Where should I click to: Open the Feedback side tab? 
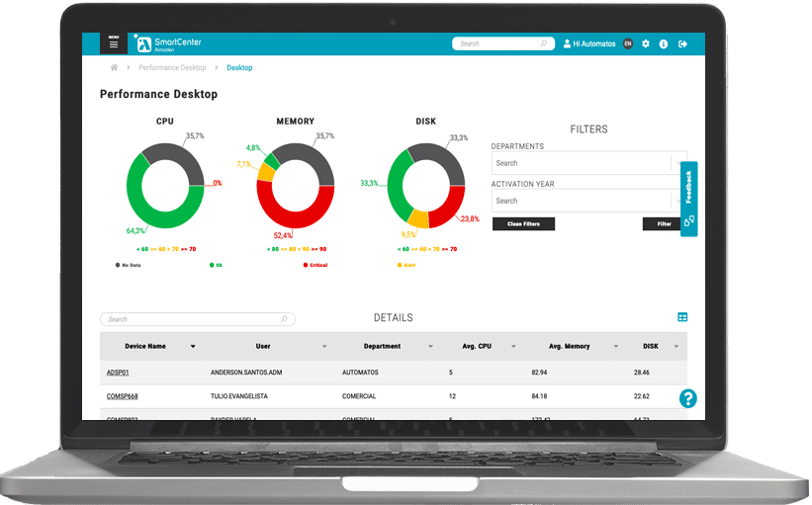pos(688,198)
